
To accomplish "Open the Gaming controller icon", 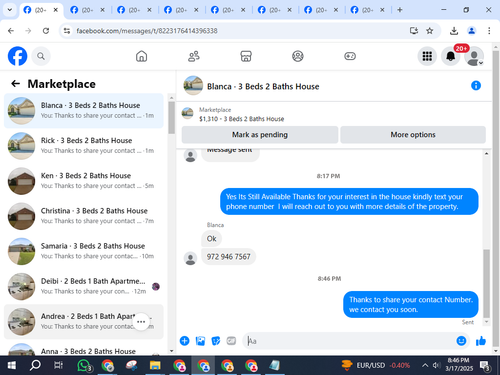I will click(x=350, y=56).
